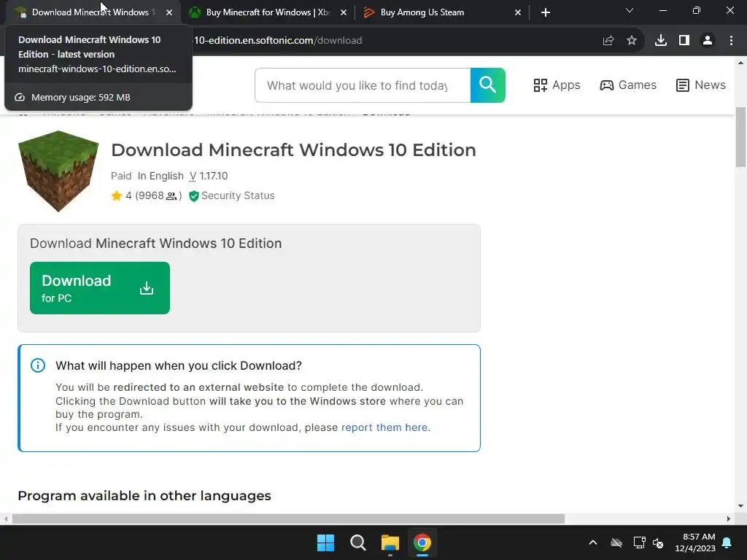Screen dimensions: 747x560
Task: Toggle the Chrome side panel icon
Action: [x=684, y=41]
